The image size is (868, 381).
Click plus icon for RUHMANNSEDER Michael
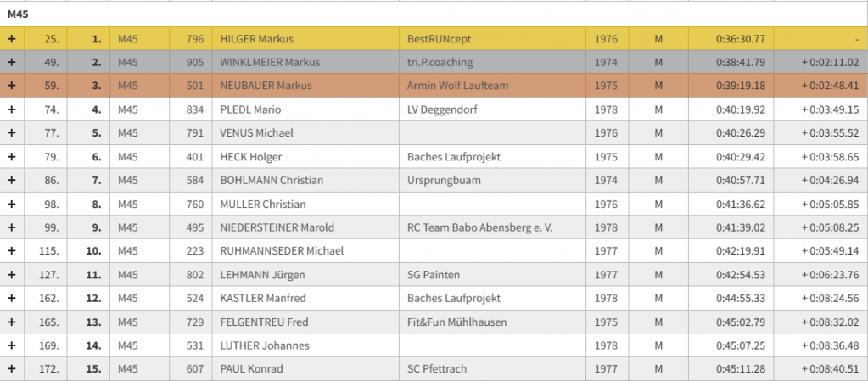tap(11, 251)
